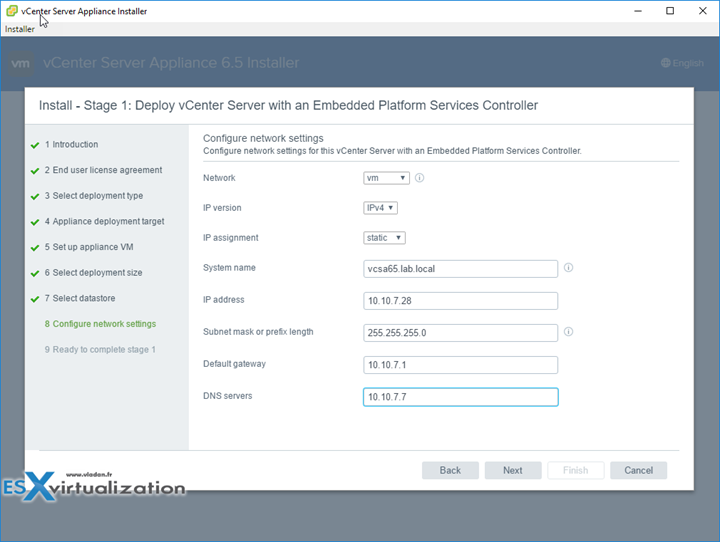This screenshot has height=542, width=720.
Task: Click the Subnet mask info icon
Action: coord(568,332)
